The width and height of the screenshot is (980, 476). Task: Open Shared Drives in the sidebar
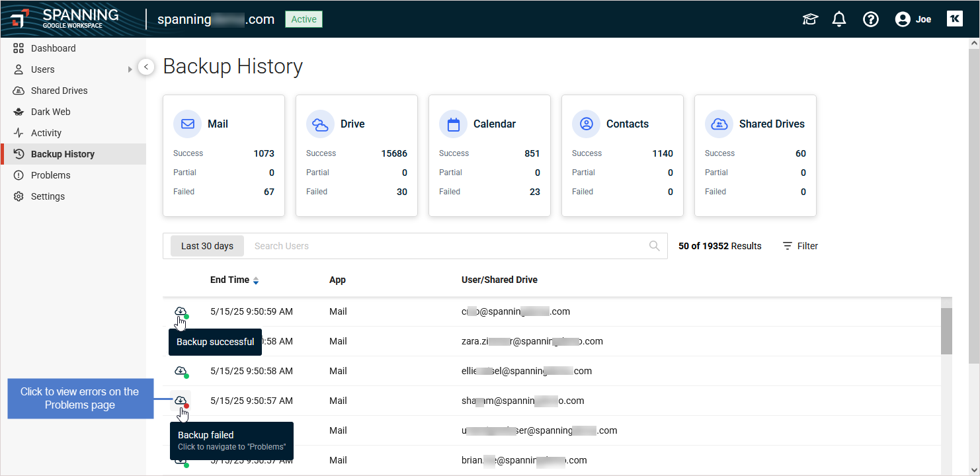point(59,91)
